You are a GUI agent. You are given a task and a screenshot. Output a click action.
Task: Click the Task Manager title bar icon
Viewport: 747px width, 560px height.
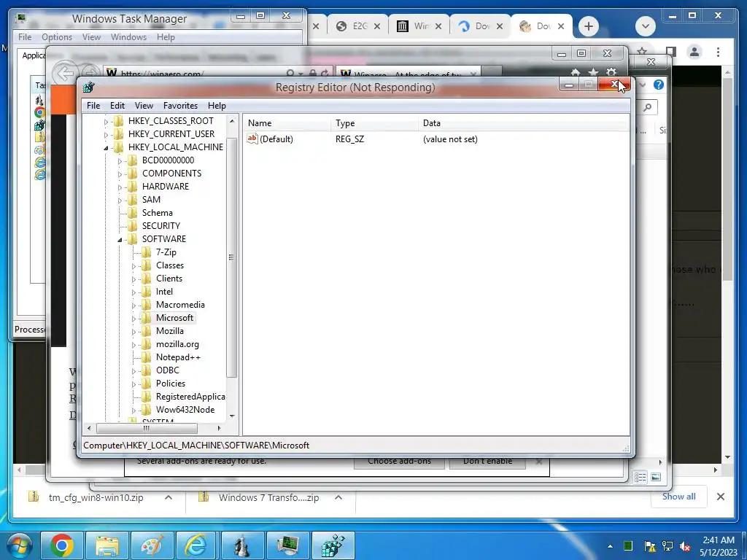click(21, 18)
